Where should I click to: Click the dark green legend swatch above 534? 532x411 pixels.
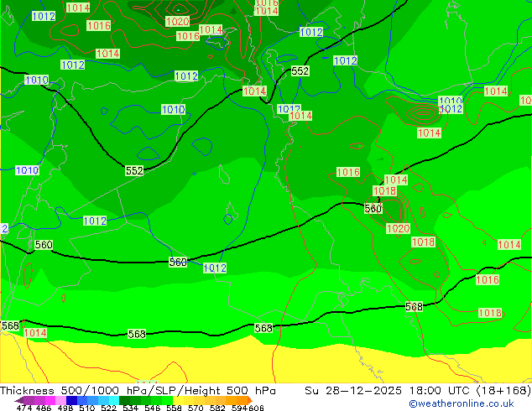coord(124,400)
